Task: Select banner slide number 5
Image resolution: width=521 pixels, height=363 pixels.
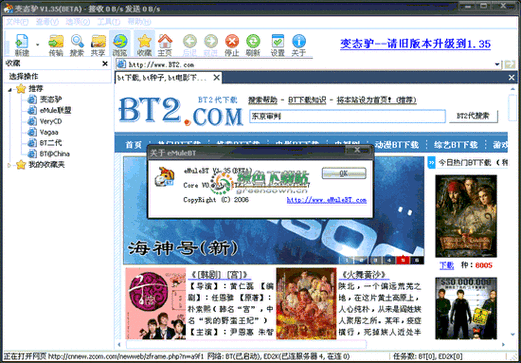Action: (x=403, y=260)
